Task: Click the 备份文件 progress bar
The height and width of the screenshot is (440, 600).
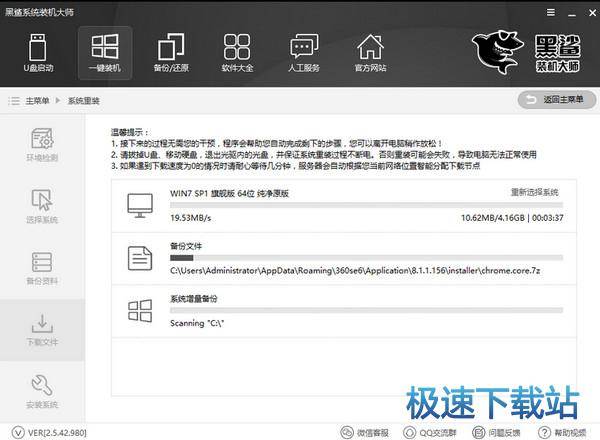Action: click(x=367, y=258)
